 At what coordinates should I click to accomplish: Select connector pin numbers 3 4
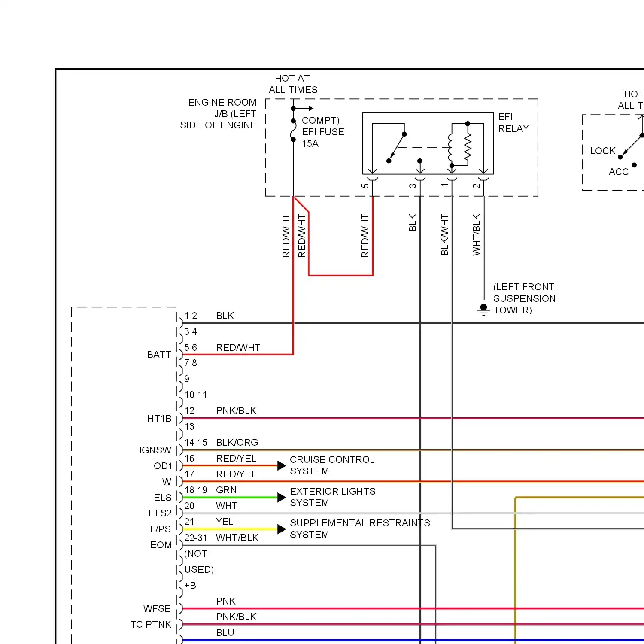pyautogui.click(x=191, y=331)
